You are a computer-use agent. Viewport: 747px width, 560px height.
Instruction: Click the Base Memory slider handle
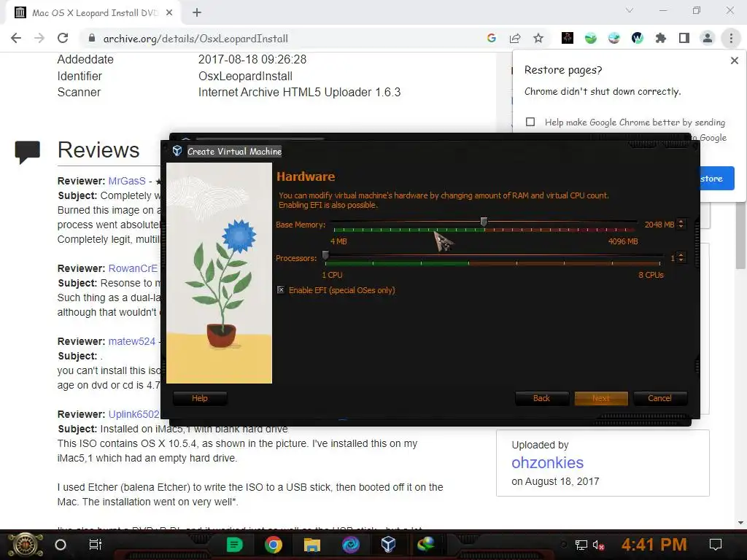click(484, 222)
